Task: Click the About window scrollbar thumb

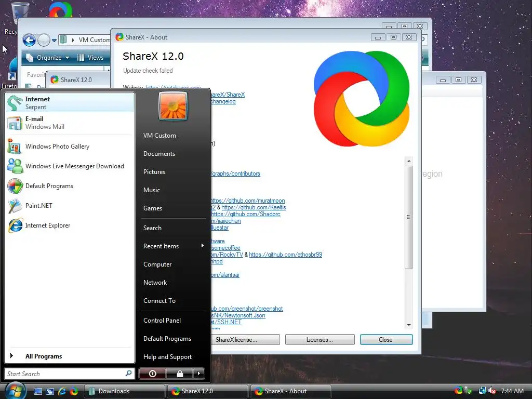Action: pyautogui.click(x=409, y=217)
